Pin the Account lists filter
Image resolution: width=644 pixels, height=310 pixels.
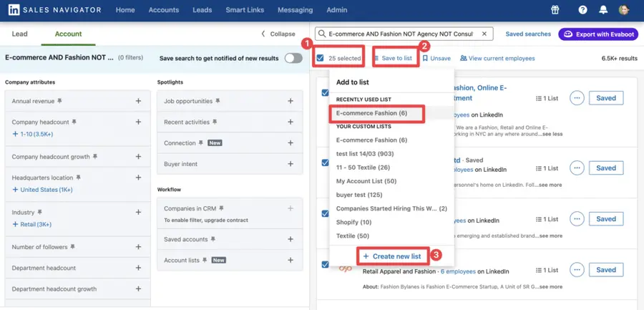click(204, 261)
